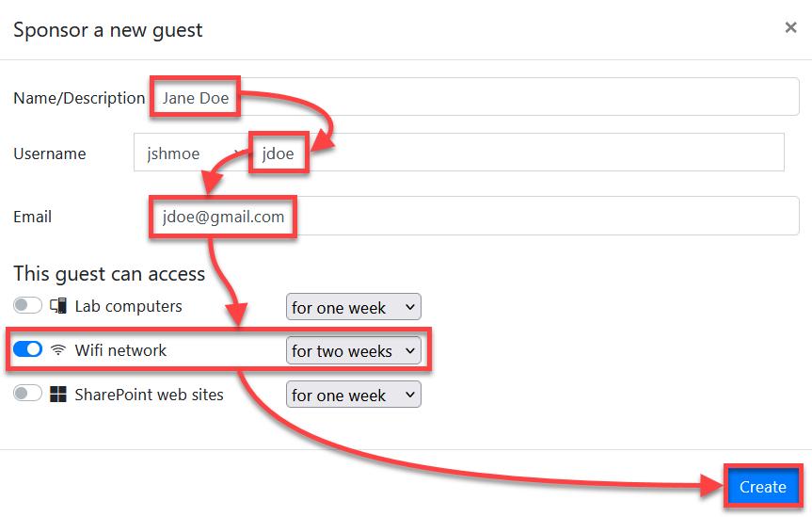Screen dimensions: 812x517
Task: Click the username field containing jdoe
Action: (x=517, y=153)
